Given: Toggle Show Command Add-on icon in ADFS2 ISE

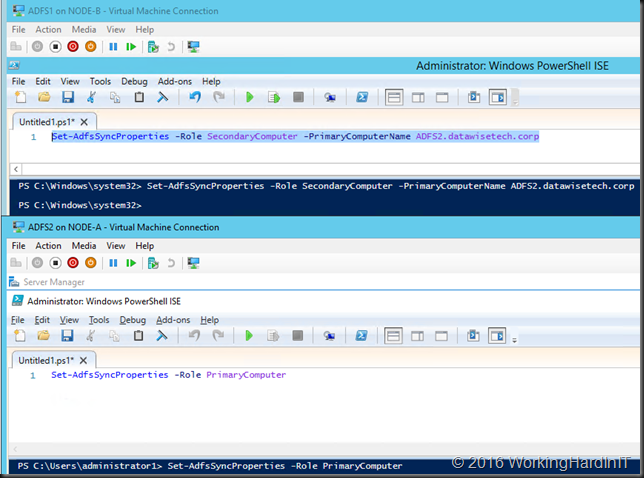Looking at the screenshot, I should pos(497,336).
